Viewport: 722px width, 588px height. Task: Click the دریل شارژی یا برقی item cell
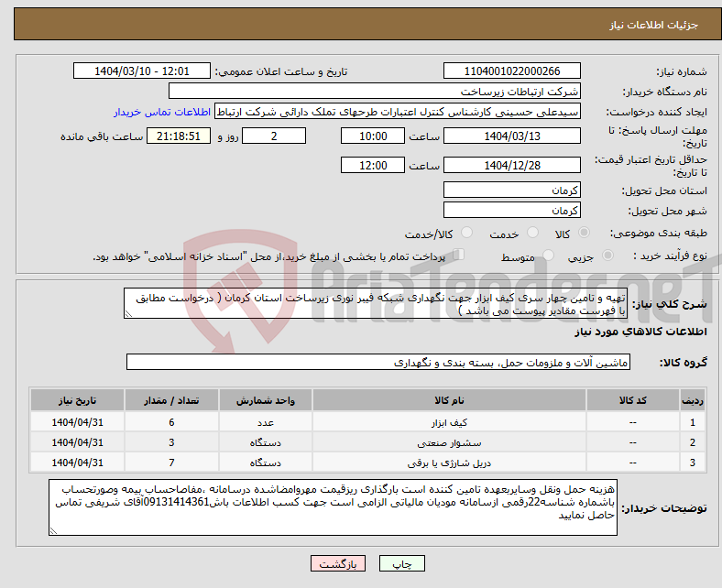click(449, 463)
